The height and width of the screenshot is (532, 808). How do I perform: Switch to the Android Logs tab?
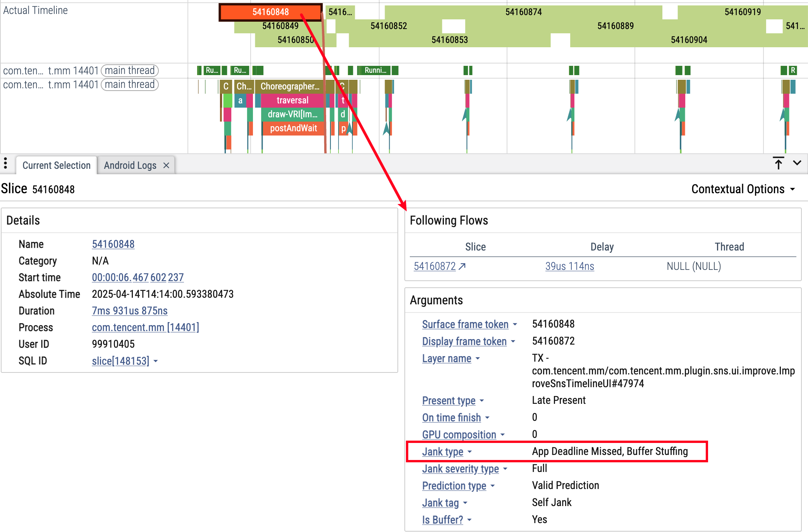pyautogui.click(x=130, y=165)
